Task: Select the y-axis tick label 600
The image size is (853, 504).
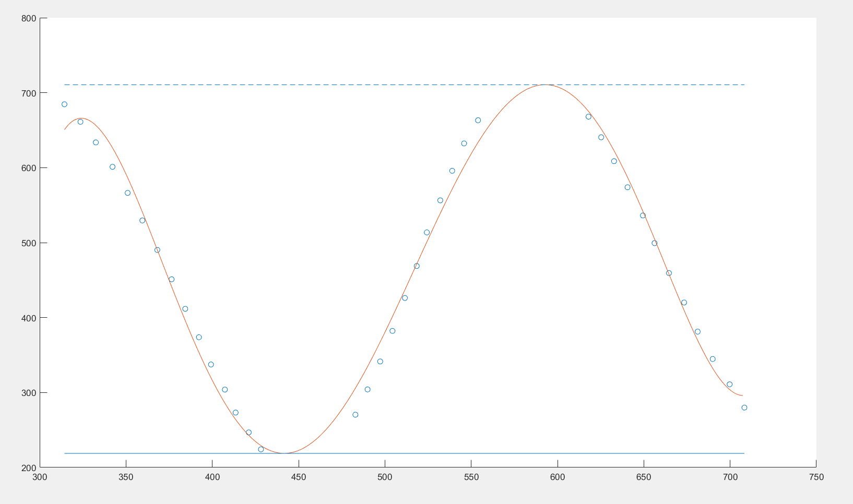Action: pyautogui.click(x=29, y=168)
